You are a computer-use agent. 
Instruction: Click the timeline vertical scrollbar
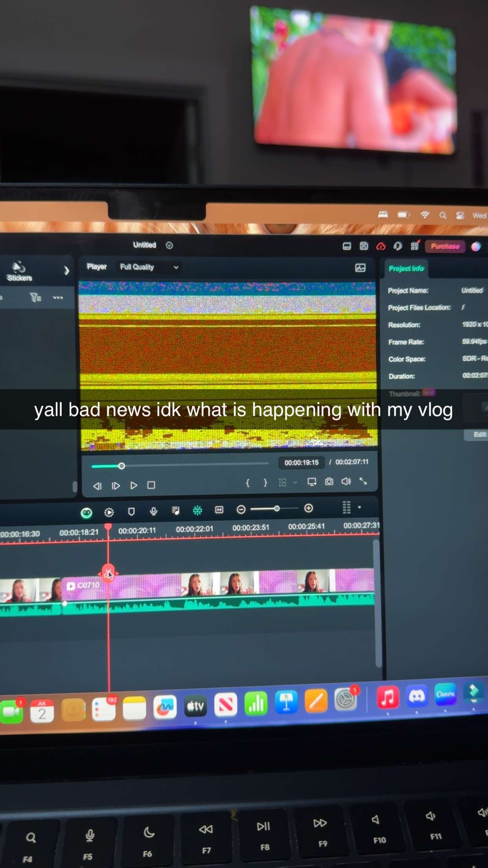(x=377, y=603)
